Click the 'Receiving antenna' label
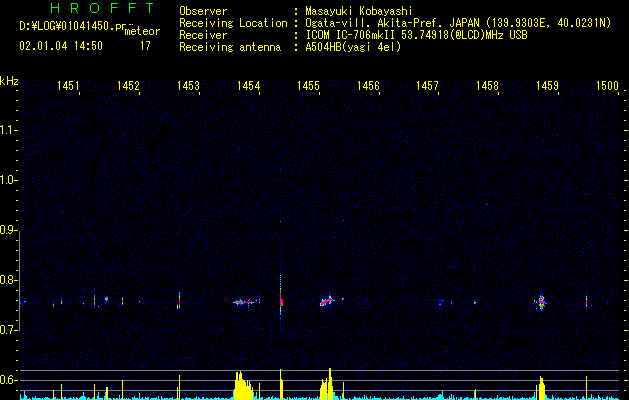 (230, 47)
